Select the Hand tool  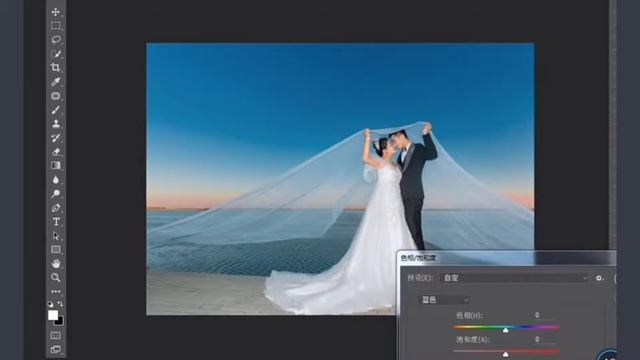click(56, 263)
